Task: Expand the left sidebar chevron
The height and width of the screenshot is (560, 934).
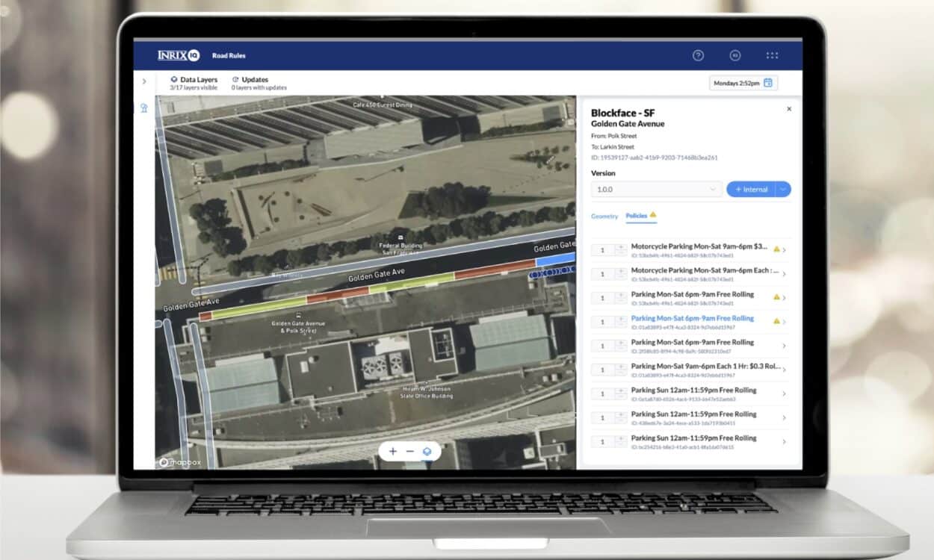Action: 143,81
